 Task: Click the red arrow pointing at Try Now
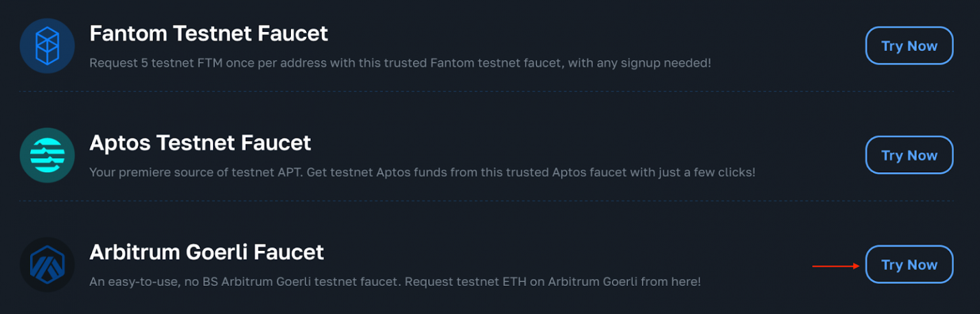(x=836, y=266)
